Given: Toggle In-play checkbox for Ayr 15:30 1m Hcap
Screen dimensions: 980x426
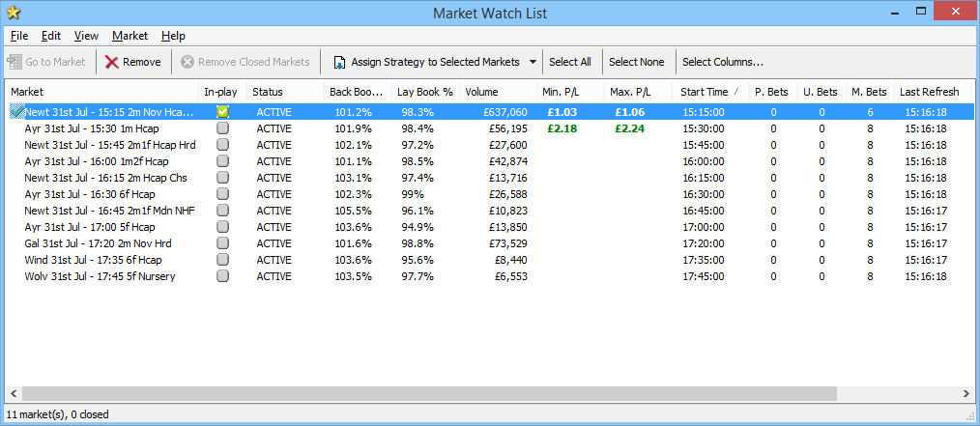Looking at the screenshot, I should (x=223, y=128).
